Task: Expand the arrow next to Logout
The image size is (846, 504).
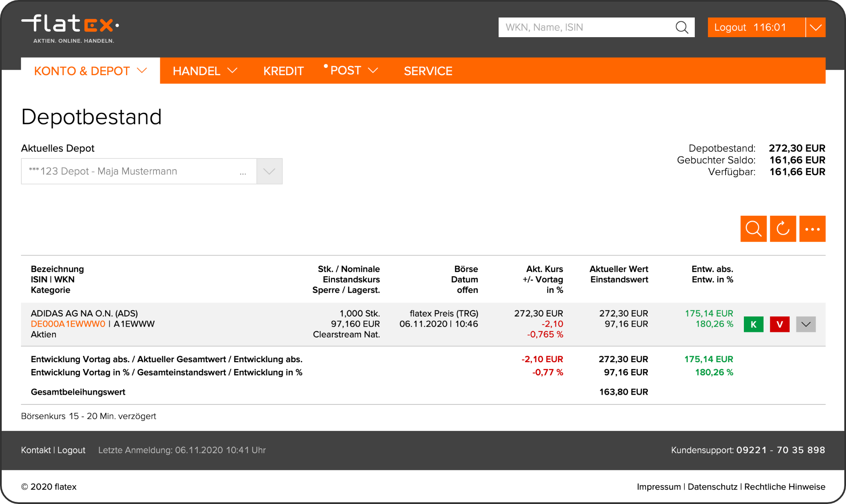Action: point(816,27)
